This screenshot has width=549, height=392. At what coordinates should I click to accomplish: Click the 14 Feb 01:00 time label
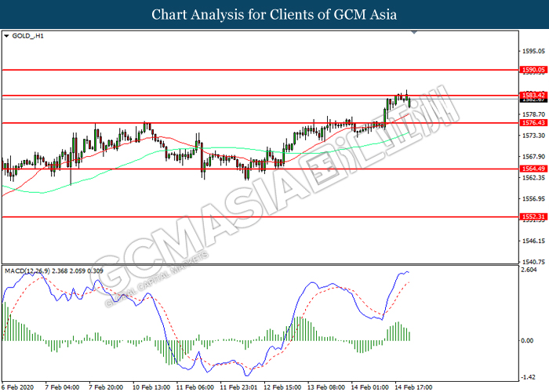pos(370,387)
